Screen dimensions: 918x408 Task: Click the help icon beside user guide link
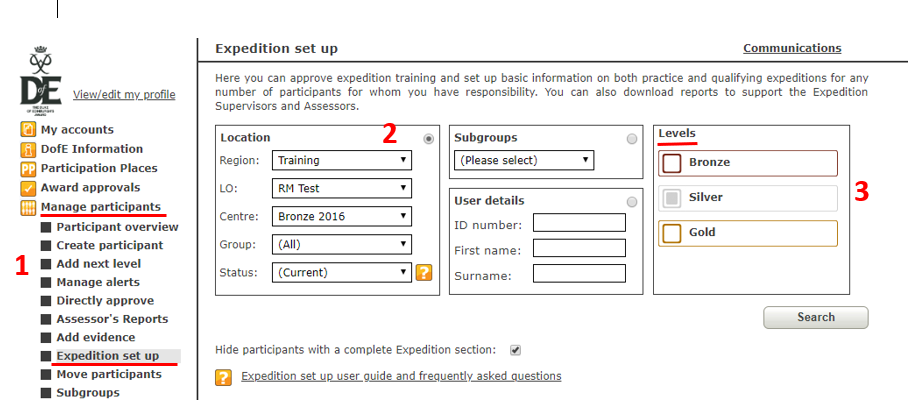(x=224, y=377)
